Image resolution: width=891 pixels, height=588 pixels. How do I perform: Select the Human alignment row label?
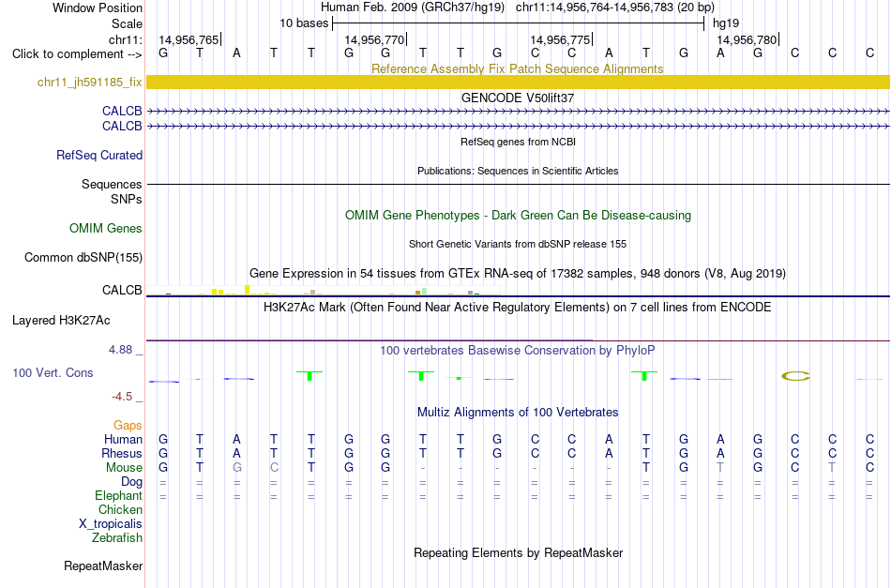coord(123,439)
